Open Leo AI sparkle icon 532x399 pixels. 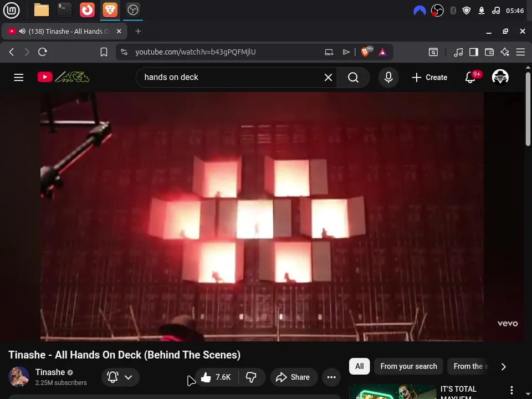(505, 52)
